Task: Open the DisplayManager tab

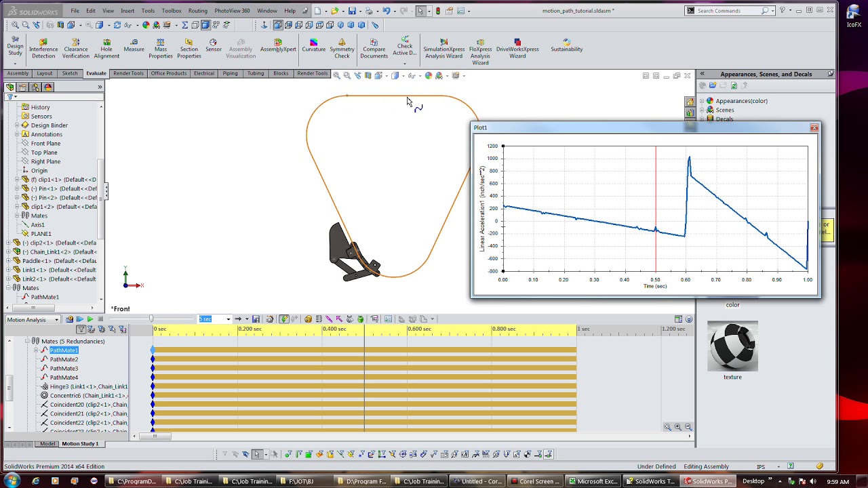Action: click(x=47, y=87)
